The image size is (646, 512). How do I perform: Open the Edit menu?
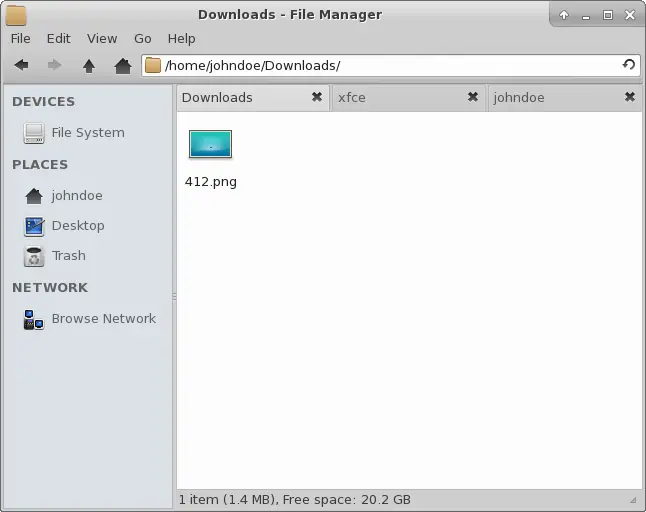click(58, 39)
